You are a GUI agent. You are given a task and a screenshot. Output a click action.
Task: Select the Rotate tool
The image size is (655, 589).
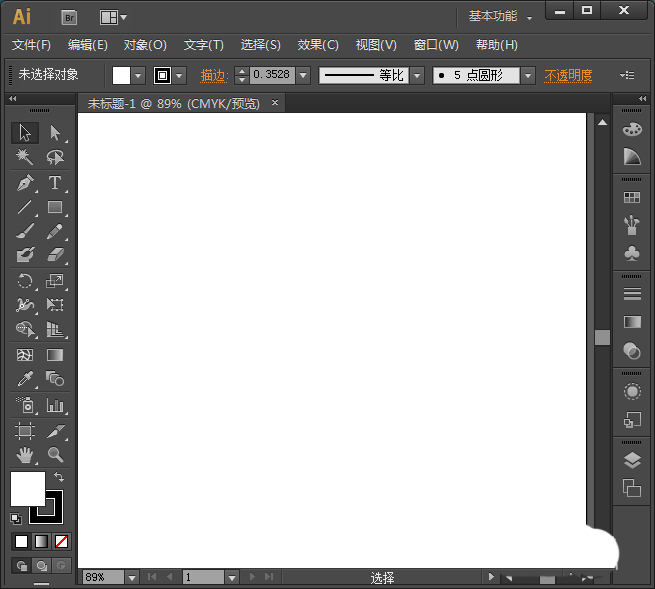click(25, 281)
